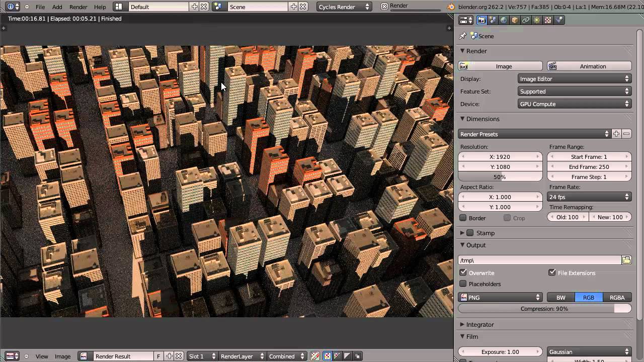Open the PNG file format dropdown
This screenshot has height=362, width=644.
[500, 297]
